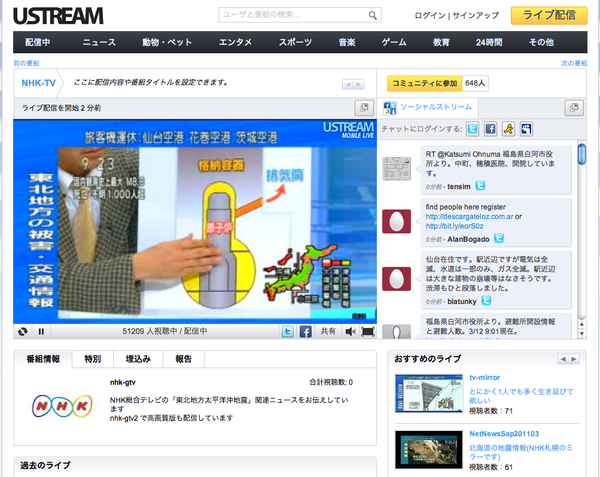The width and height of the screenshot is (600, 477).
Task: Log in to chat with Twitter
Action: pos(473,129)
